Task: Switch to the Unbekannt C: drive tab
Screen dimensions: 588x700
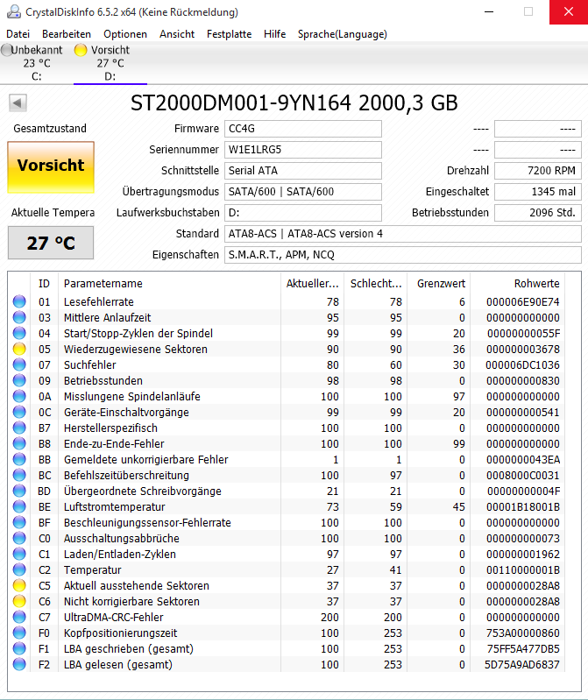Action: (36, 63)
